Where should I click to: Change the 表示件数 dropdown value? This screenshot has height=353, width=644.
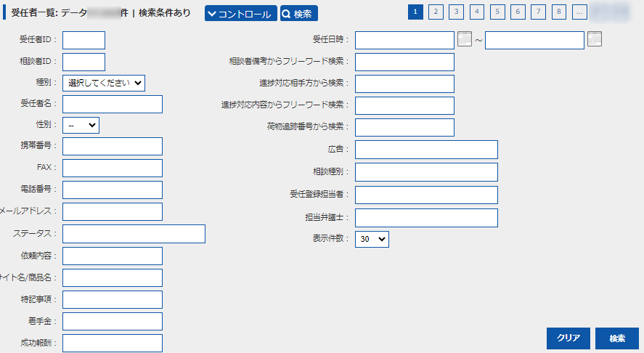[x=372, y=239]
